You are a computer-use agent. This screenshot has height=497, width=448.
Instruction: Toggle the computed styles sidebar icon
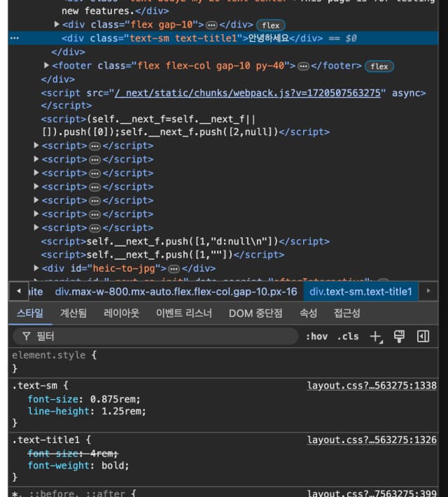[x=423, y=336]
